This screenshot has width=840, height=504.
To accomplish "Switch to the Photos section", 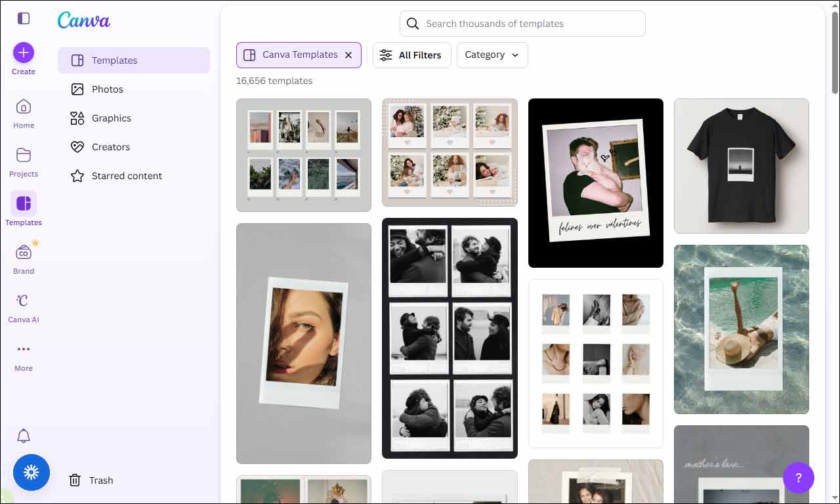I will [x=107, y=89].
